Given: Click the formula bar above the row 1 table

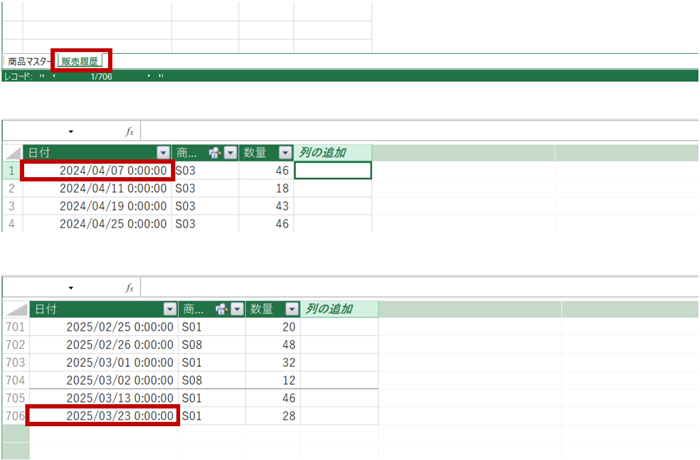Looking at the screenshot, I should pyautogui.click(x=400, y=131).
